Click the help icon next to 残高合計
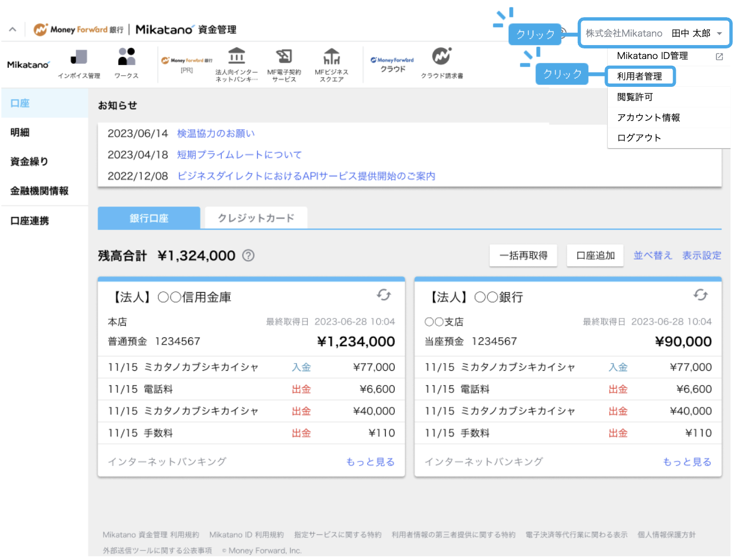 pyautogui.click(x=248, y=256)
